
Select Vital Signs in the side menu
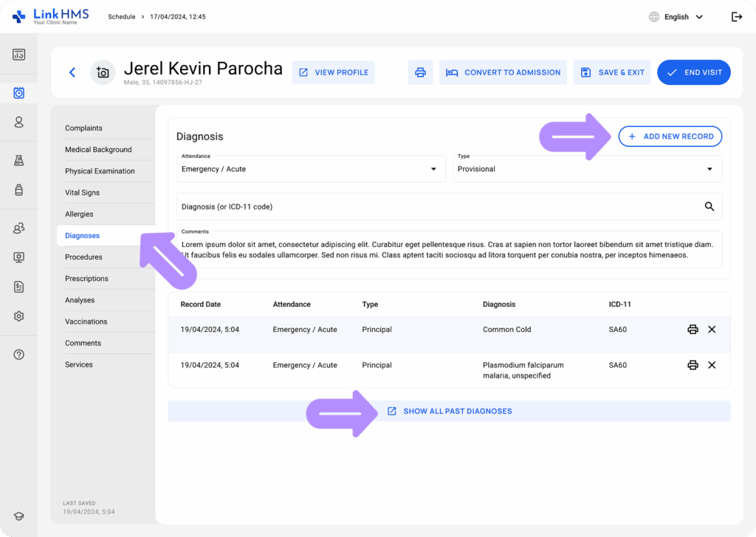click(82, 193)
